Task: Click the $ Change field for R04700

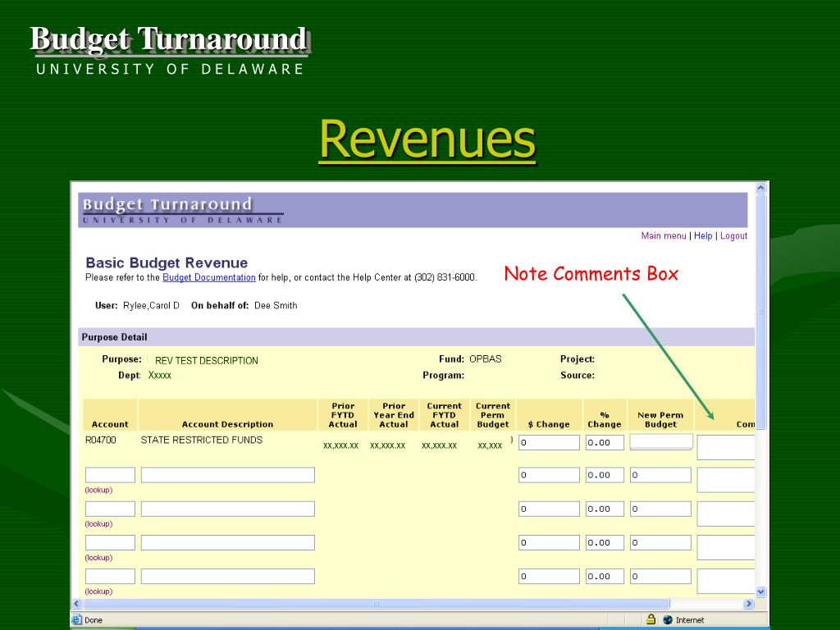Action: (549, 442)
